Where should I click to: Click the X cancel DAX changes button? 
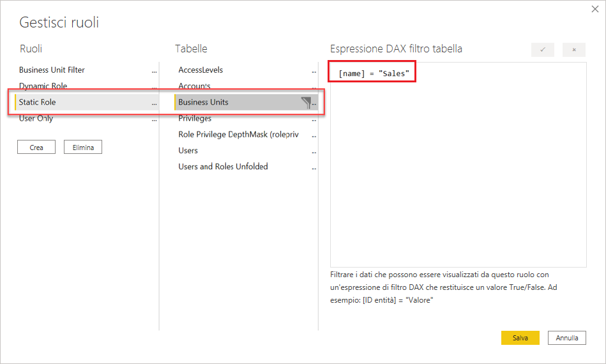(573, 50)
